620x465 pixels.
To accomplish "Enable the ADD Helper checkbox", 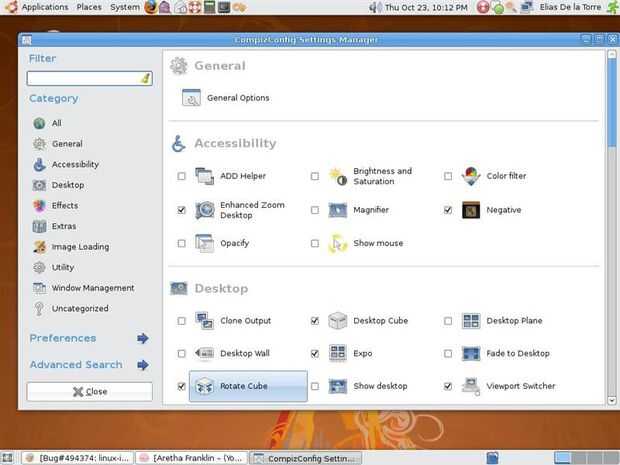I will pyautogui.click(x=181, y=176).
